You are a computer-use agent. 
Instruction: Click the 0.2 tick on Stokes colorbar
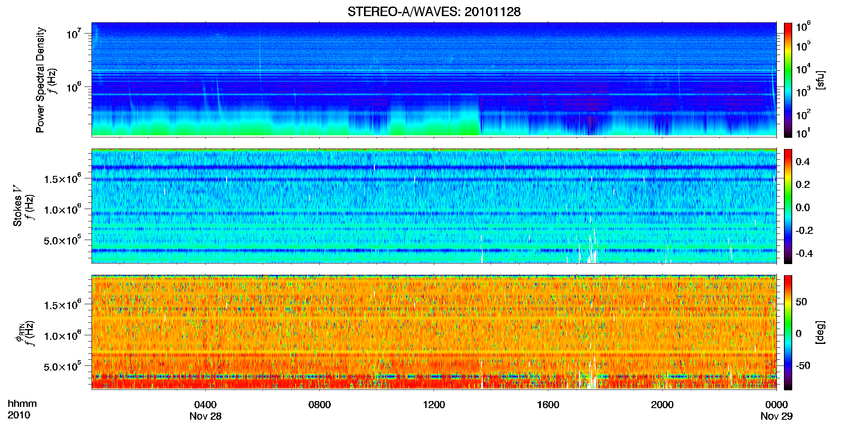pyautogui.click(x=803, y=185)
